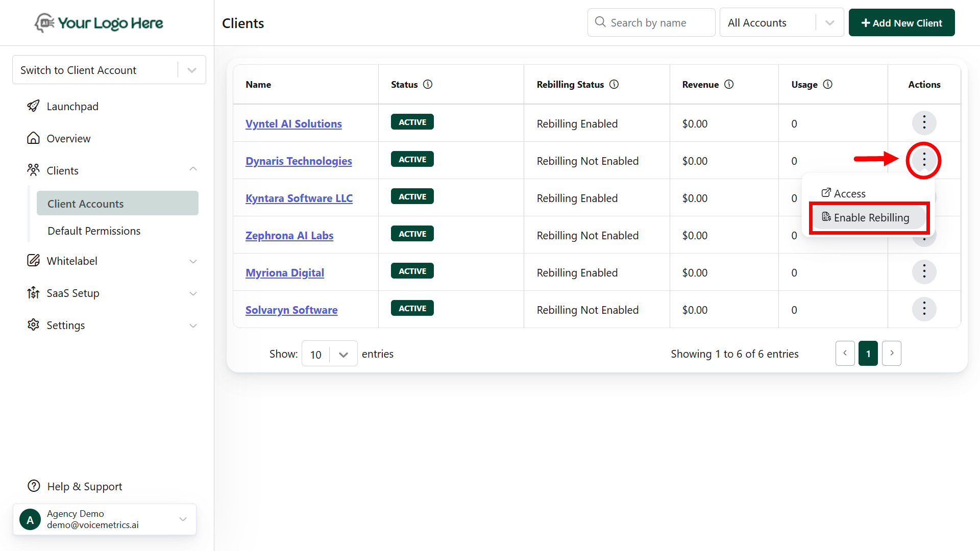Open the All Accounts filter dropdown
Image resolution: width=980 pixels, height=551 pixels.
pyautogui.click(x=781, y=22)
